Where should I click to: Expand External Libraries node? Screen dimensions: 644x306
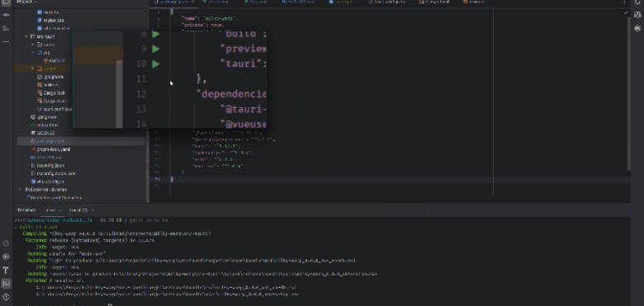tap(20, 190)
